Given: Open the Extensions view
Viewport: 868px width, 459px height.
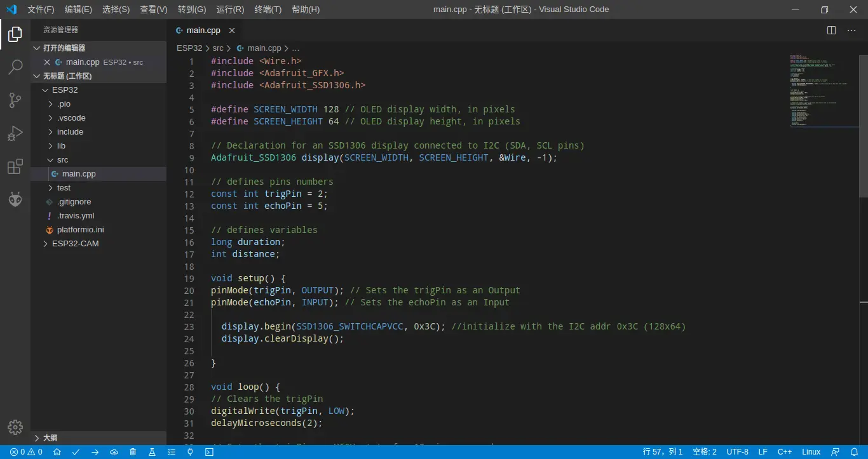Looking at the screenshot, I should click(x=15, y=167).
